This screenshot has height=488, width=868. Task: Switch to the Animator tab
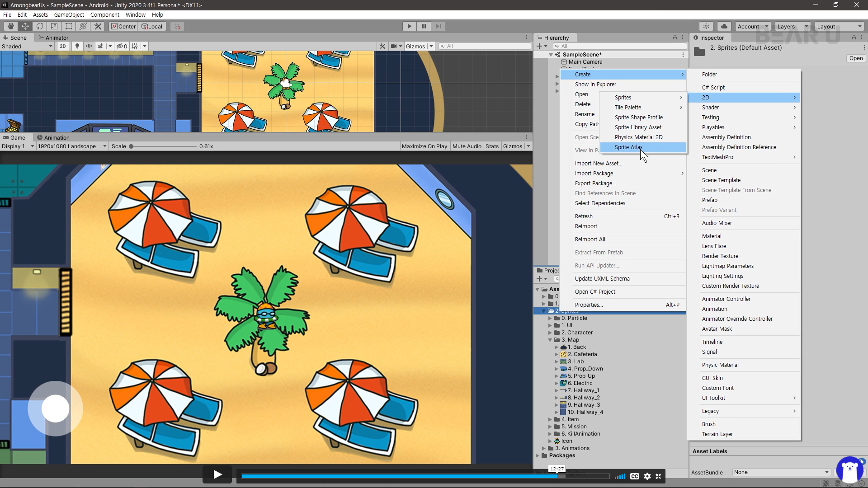coord(54,38)
